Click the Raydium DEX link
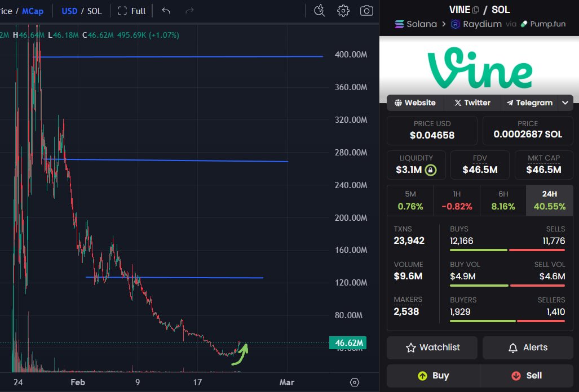The width and height of the screenshot is (579, 392). 476,24
